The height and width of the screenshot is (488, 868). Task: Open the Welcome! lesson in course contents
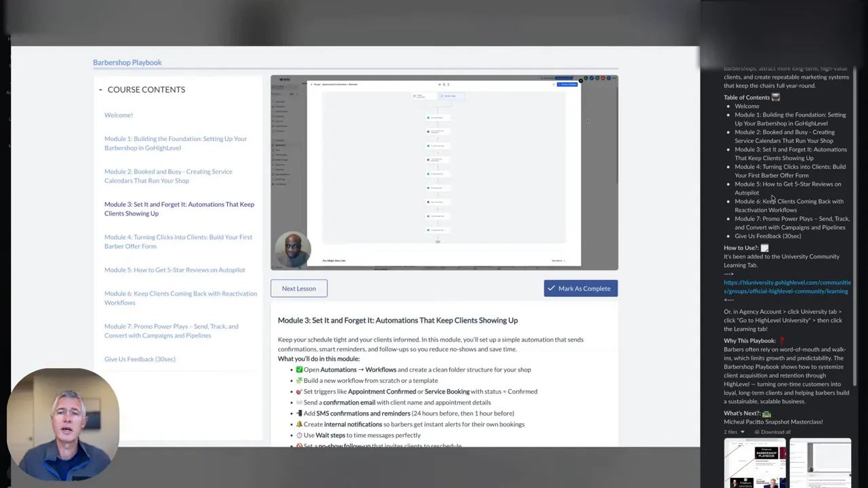coord(119,115)
